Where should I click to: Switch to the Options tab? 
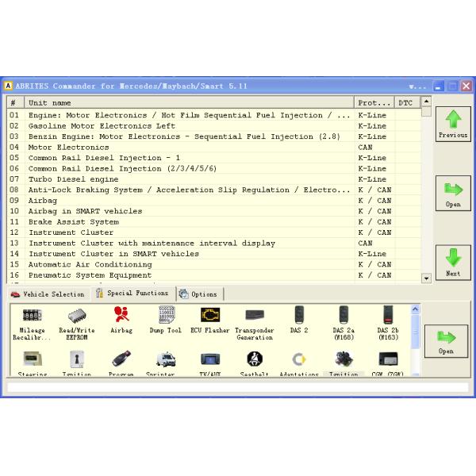(199, 294)
